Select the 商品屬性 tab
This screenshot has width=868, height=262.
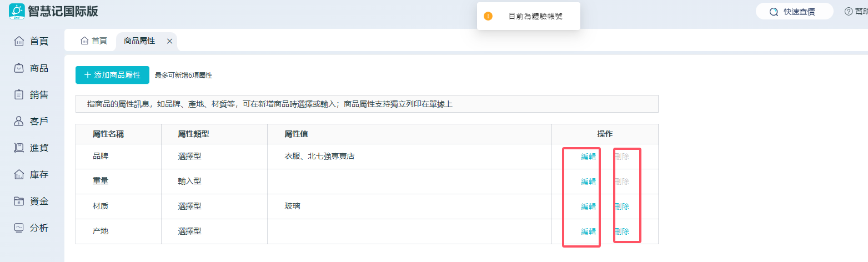tap(139, 41)
